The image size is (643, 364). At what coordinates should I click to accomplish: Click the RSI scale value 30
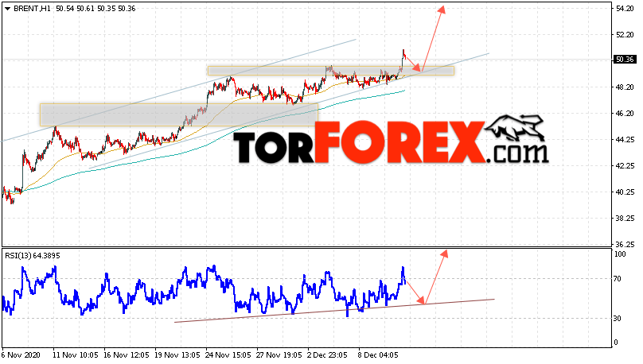(618, 319)
